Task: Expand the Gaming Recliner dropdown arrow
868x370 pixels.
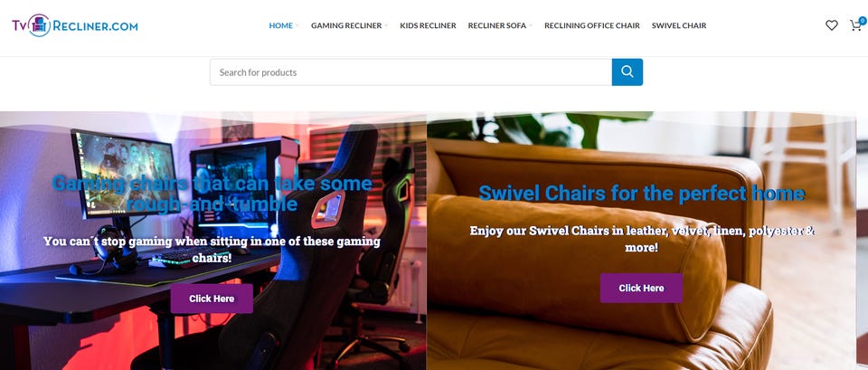Action: [x=386, y=25]
